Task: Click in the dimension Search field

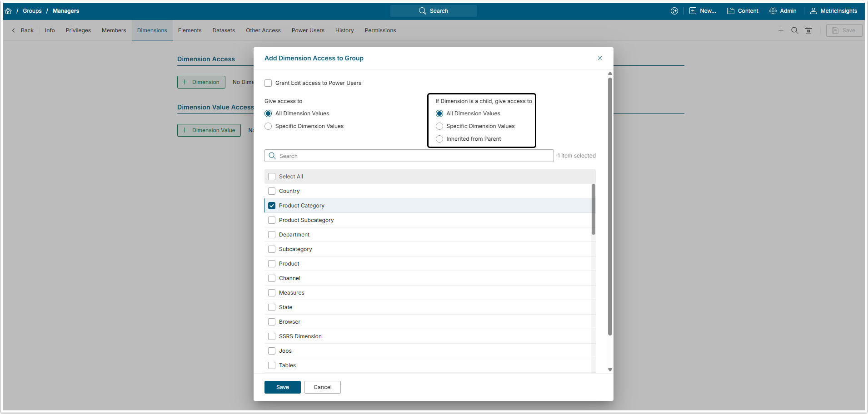Action: [x=409, y=156]
